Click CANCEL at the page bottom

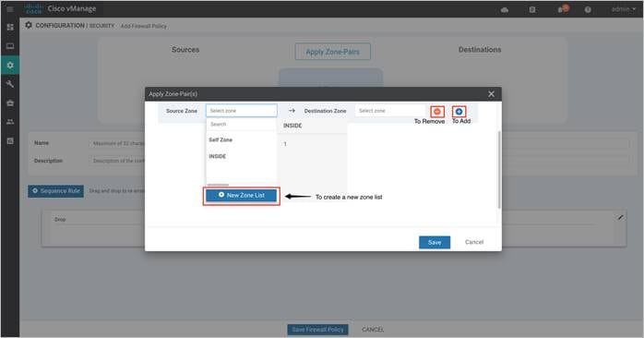373,330
